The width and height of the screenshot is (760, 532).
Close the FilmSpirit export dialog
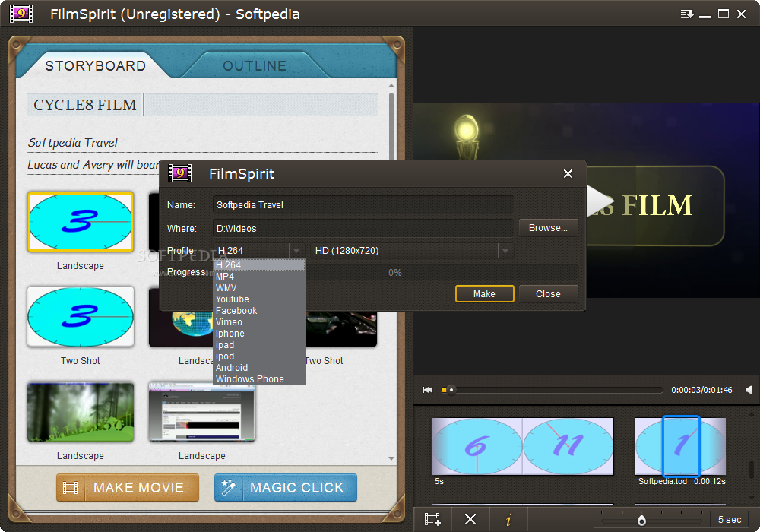(x=568, y=173)
